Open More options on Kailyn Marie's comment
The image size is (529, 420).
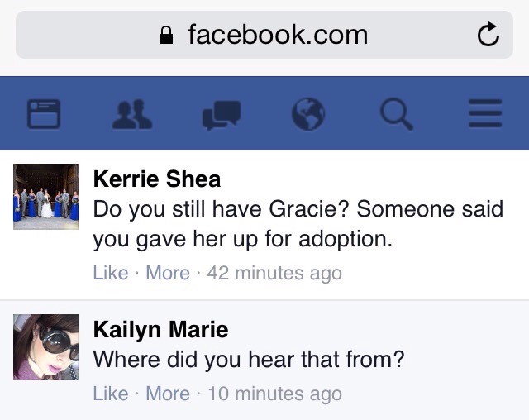click(168, 394)
